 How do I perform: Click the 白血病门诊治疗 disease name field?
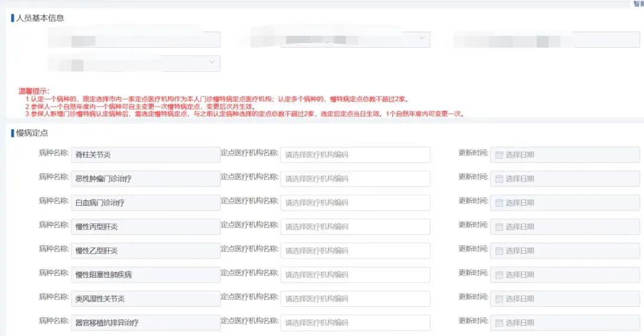pos(145,203)
